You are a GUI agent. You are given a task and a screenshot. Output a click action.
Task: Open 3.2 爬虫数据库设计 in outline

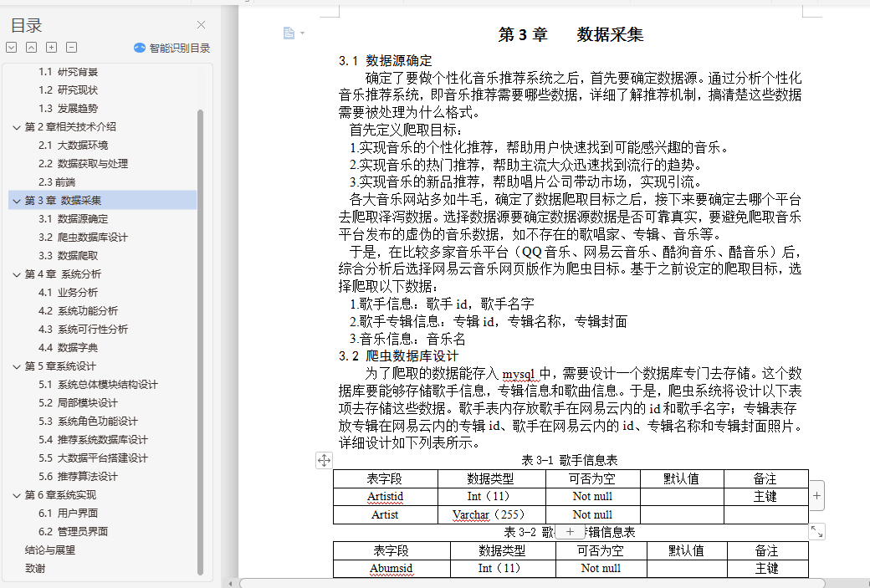coord(83,237)
